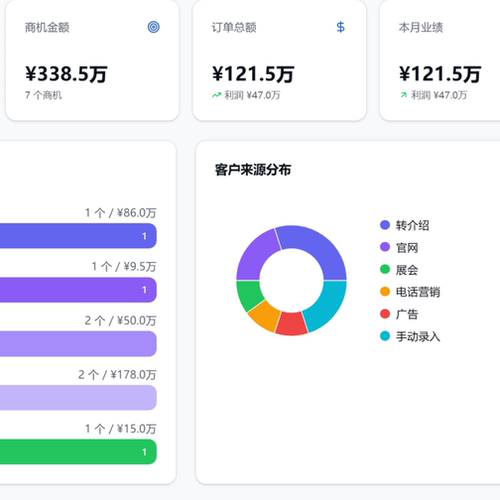Click the 客户来源分布 chart title
This screenshot has width=500, height=500.
(253, 170)
